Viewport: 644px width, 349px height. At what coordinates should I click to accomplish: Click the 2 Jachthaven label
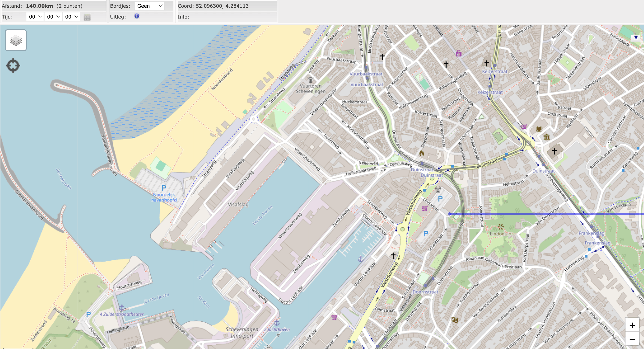coord(277,330)
